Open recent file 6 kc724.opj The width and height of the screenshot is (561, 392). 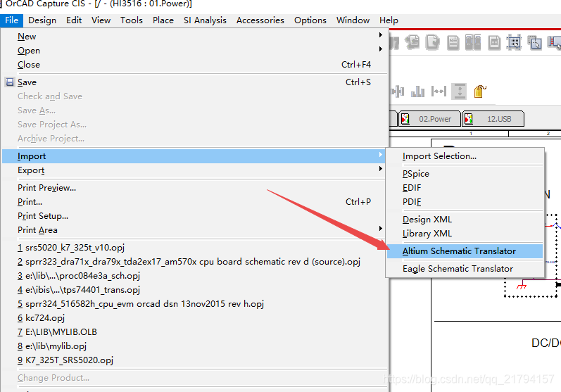(x=195, y=318)
